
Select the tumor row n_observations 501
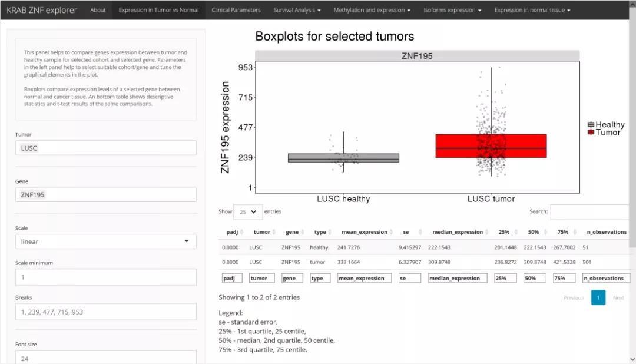tap(587, 262)
